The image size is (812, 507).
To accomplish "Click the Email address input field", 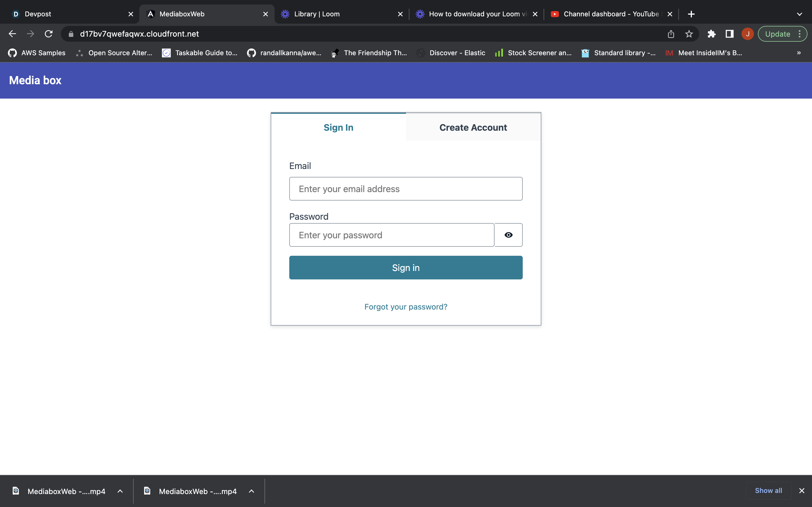I will tap(406, 189).
